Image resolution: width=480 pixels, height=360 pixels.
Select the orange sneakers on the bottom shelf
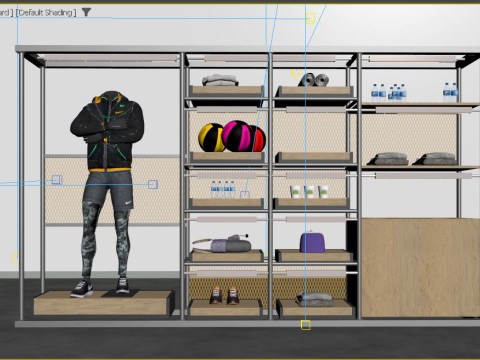[x=225, y=295]
